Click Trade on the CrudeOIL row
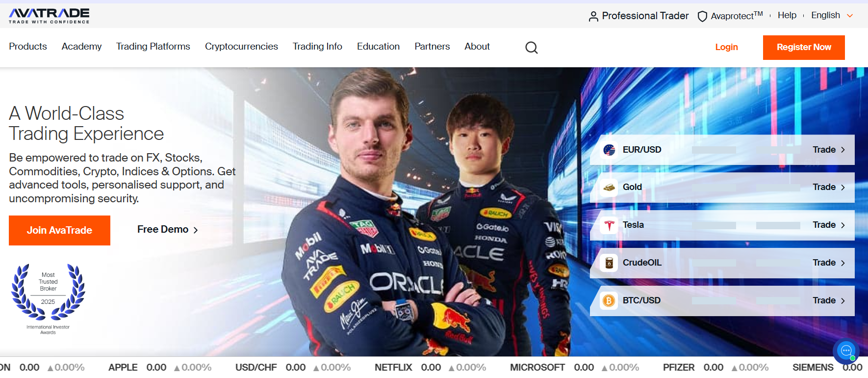 click(824, 263)
